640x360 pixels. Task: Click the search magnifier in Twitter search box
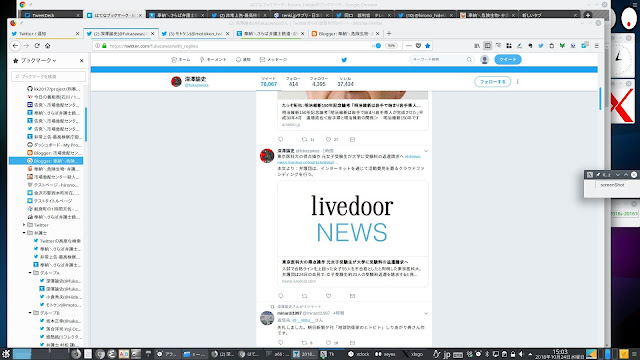(x=469, y=60)
